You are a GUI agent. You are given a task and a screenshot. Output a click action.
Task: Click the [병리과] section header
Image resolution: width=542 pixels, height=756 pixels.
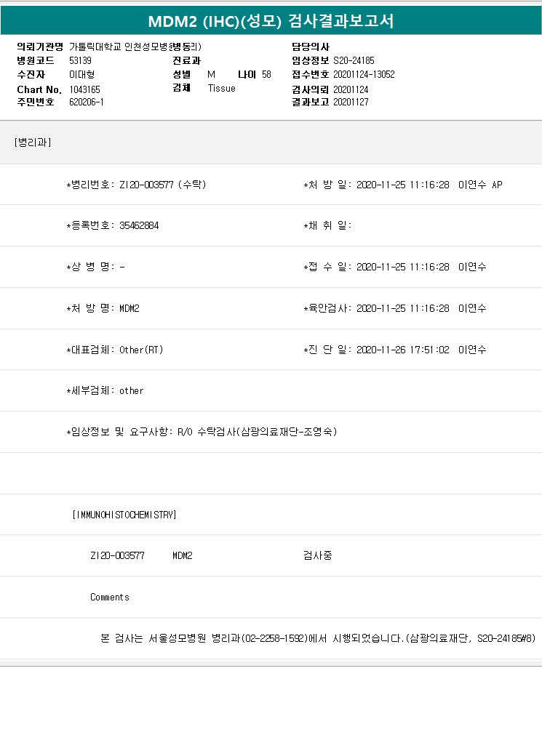32,142
